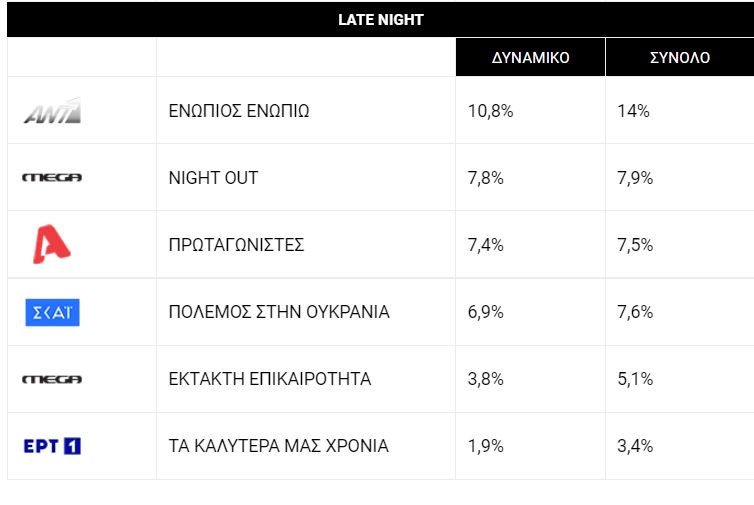The image size is (754, 505).
Task: Click the 3,4% total share cell
Action: pyautogui.click(x=635, y=446)
